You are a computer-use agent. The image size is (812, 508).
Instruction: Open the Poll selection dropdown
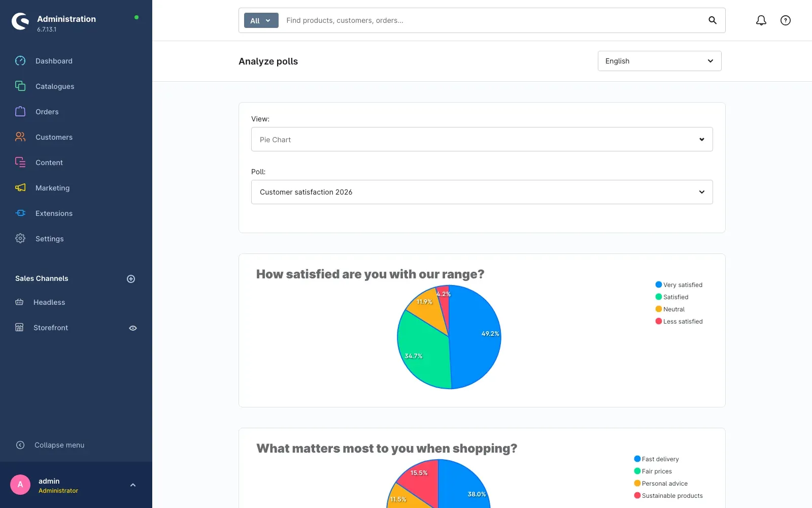(x=482, y=192)
